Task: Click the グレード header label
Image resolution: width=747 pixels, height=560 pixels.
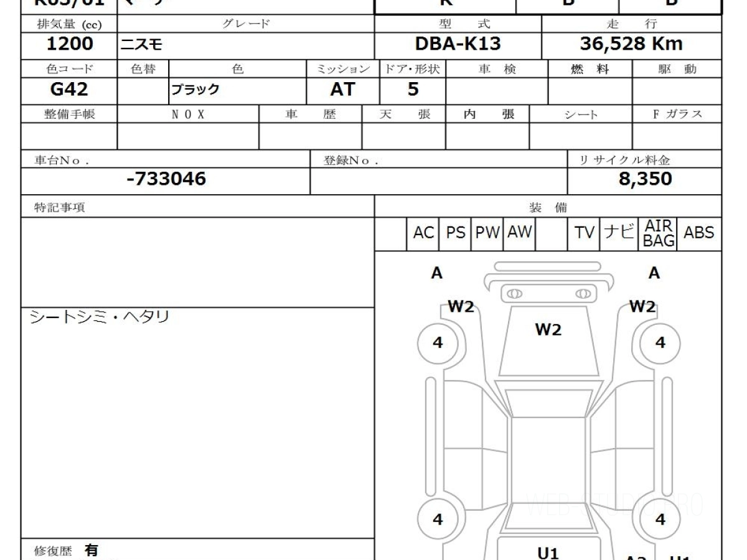Action: [x=247, y=24]
